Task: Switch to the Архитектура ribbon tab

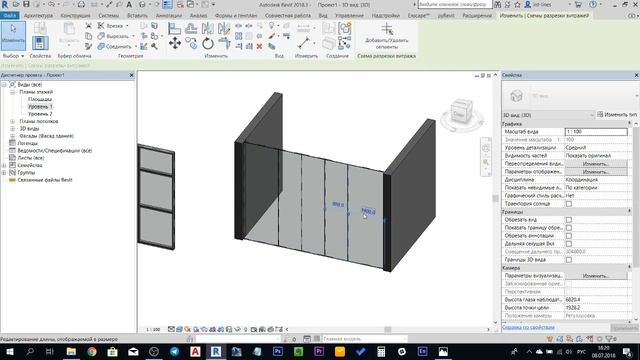Action: pyautogui.click(x=38, y=16)
